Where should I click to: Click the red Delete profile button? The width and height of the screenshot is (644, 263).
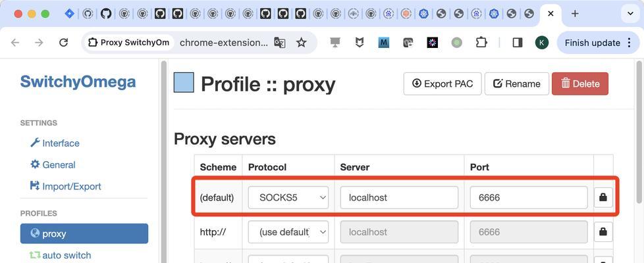pyautogui.click(x=580, y=84)
